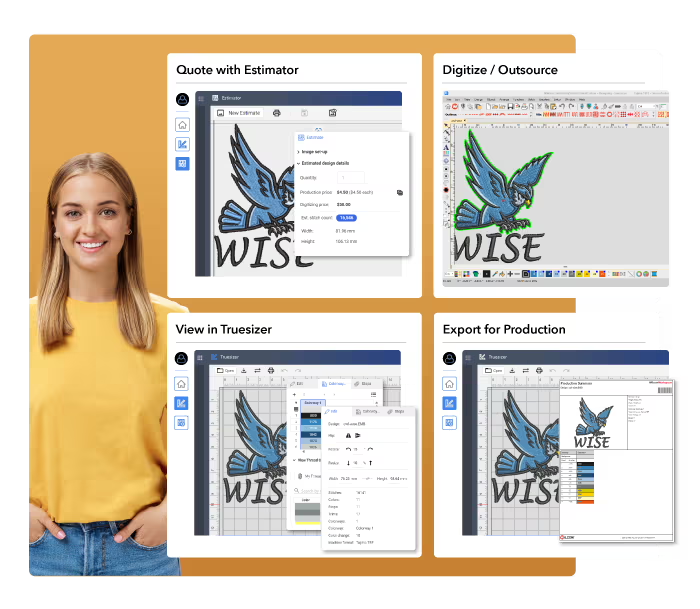Image resolution: width=700 pixels, height=609 pixels.
Task: Select Estimator icon in Estimator panel sidebar
Action: pyautogui.click(x=182, y=164)
